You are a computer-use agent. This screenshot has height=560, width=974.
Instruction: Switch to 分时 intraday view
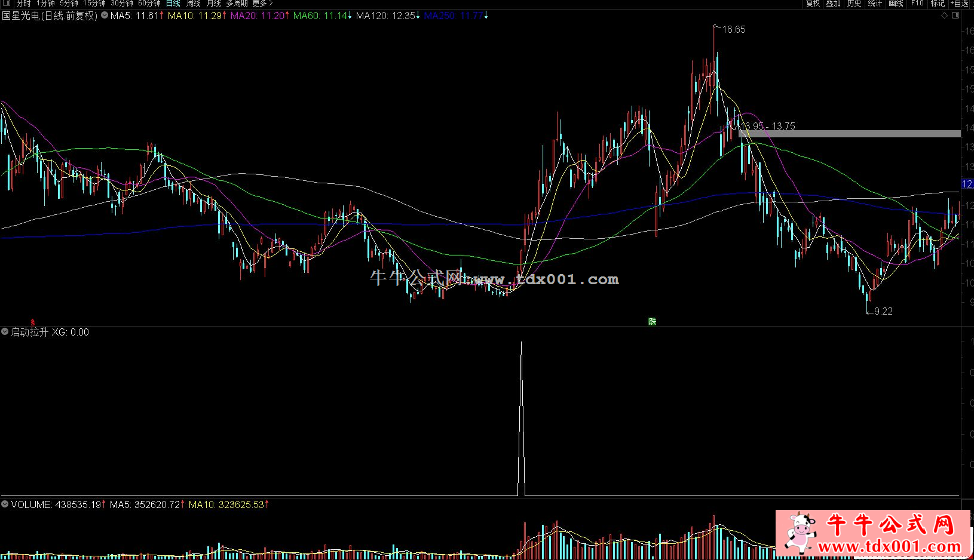[23, 3]
